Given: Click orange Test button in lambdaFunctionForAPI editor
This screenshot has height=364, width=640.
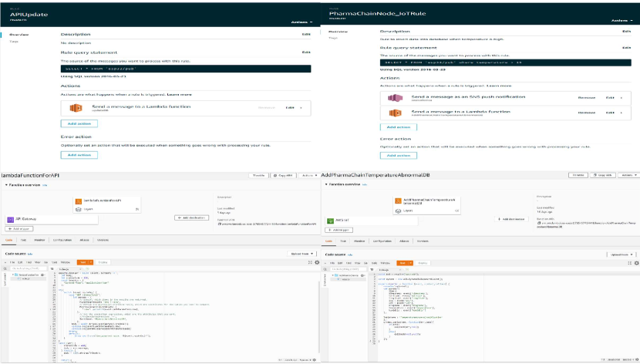Looking at the screenshot, I should coord(83,262).
